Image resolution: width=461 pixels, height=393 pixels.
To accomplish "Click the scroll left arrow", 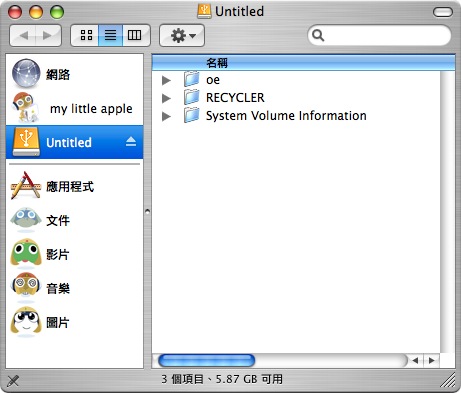I will pos(415,360).
